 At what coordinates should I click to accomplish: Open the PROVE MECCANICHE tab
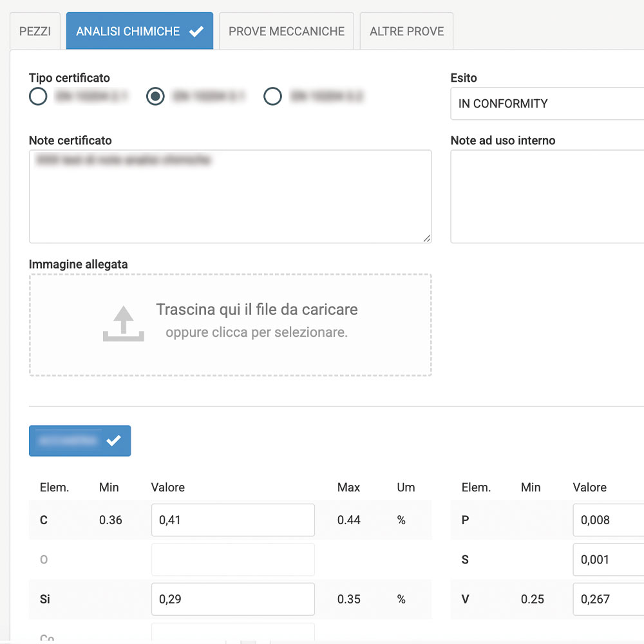pos(287,32)
